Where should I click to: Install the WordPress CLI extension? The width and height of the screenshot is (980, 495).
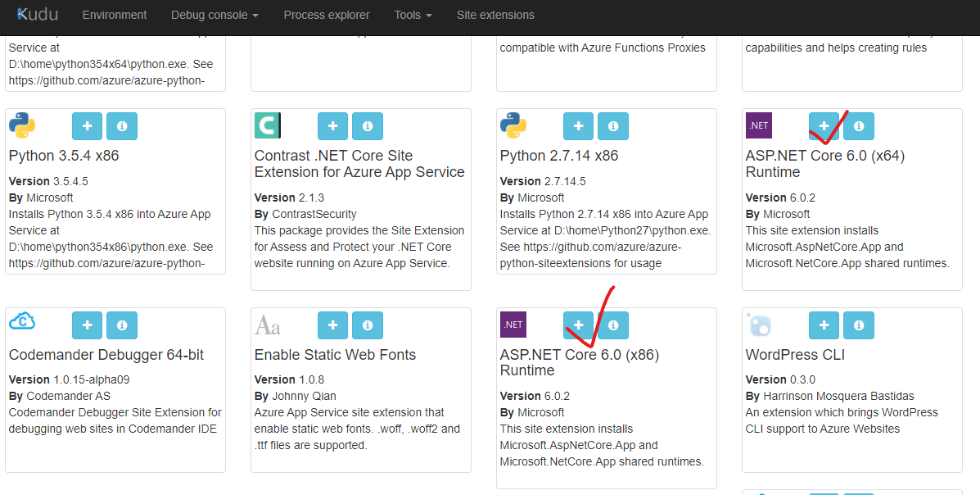[x=824, y=325]
